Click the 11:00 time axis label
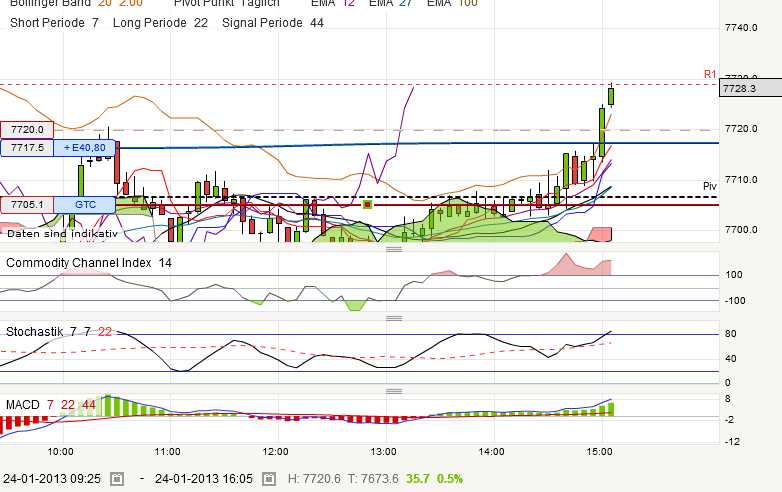 (168, 452)
